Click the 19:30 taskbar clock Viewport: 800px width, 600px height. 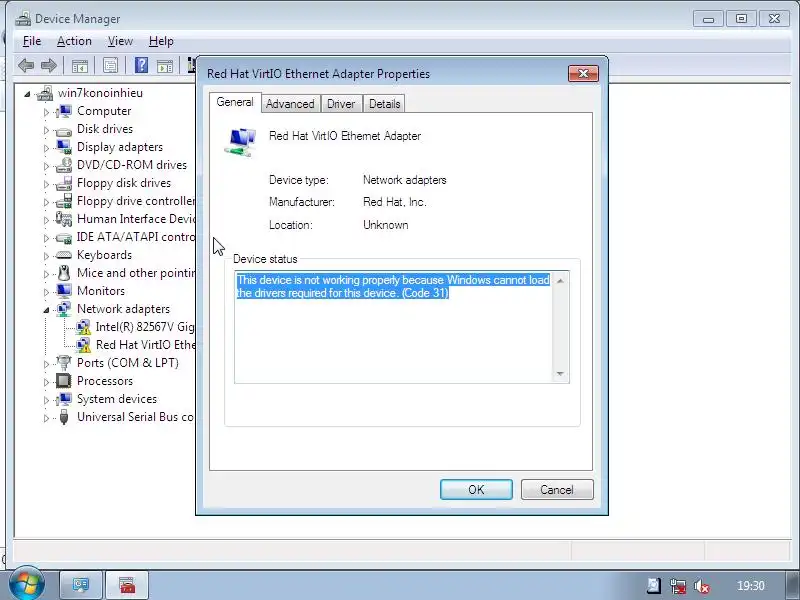[x=751, y=586]
